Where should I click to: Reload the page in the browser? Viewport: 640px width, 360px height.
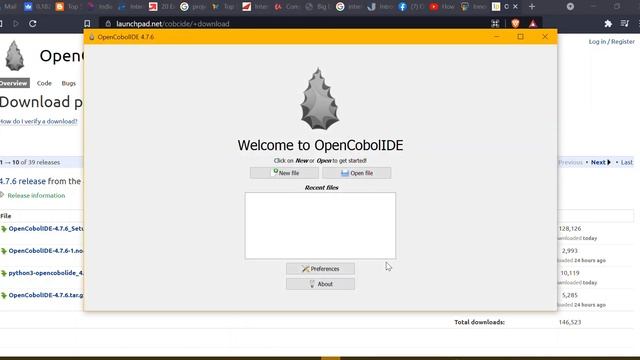pos(33,24)
